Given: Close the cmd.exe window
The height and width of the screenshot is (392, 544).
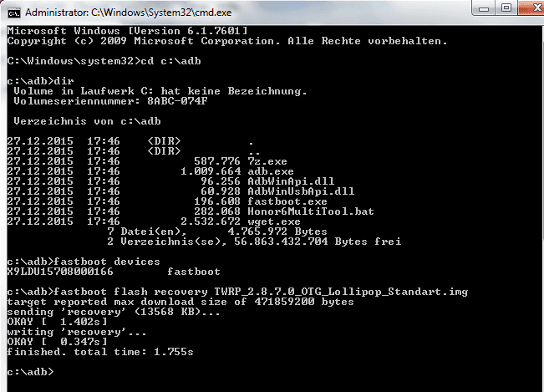Looking at the screenshot, I should coord(532,8).
